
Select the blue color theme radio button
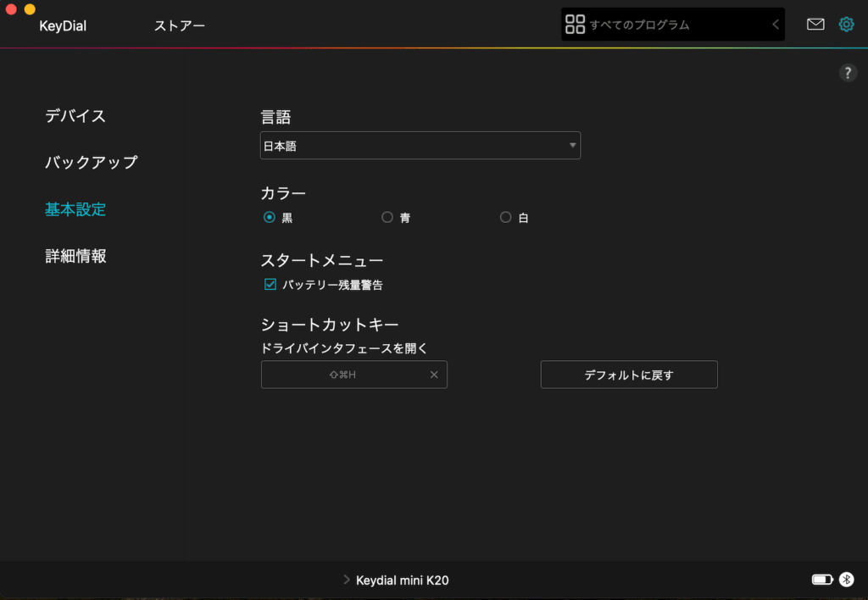(x=387, y=217)
